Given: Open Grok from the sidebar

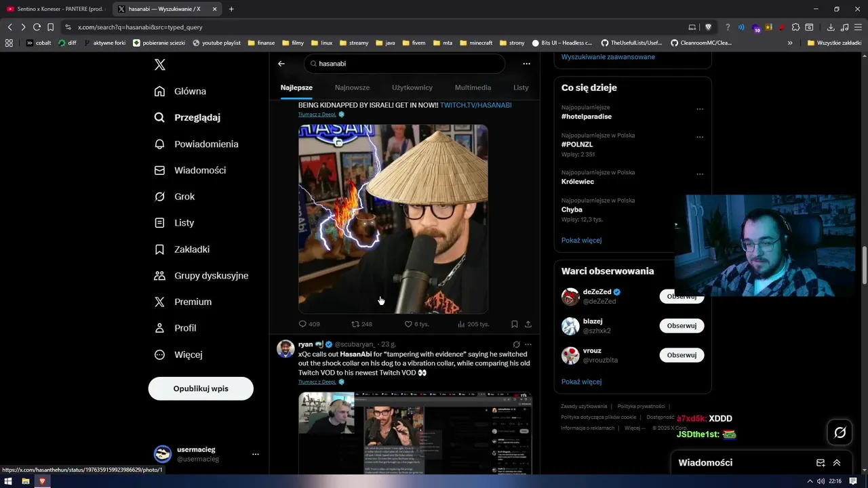Looking at the screenshot, I should click(x=174, y=197).
